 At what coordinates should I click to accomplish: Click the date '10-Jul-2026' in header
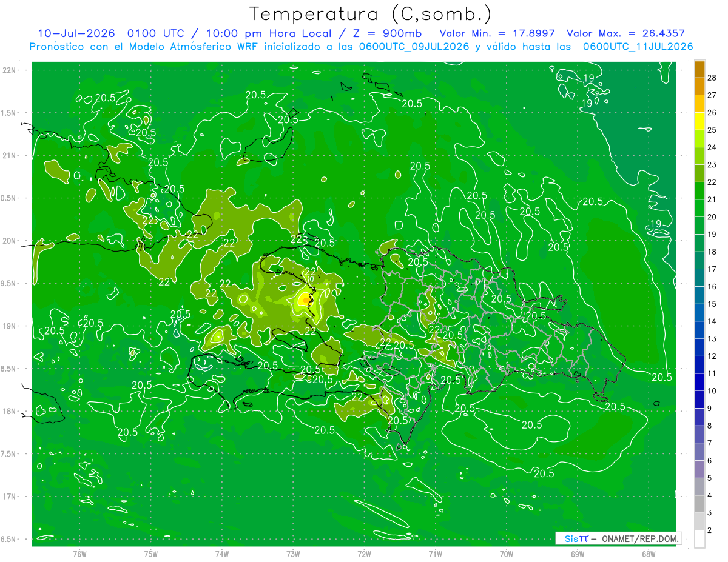click(76, 33)
